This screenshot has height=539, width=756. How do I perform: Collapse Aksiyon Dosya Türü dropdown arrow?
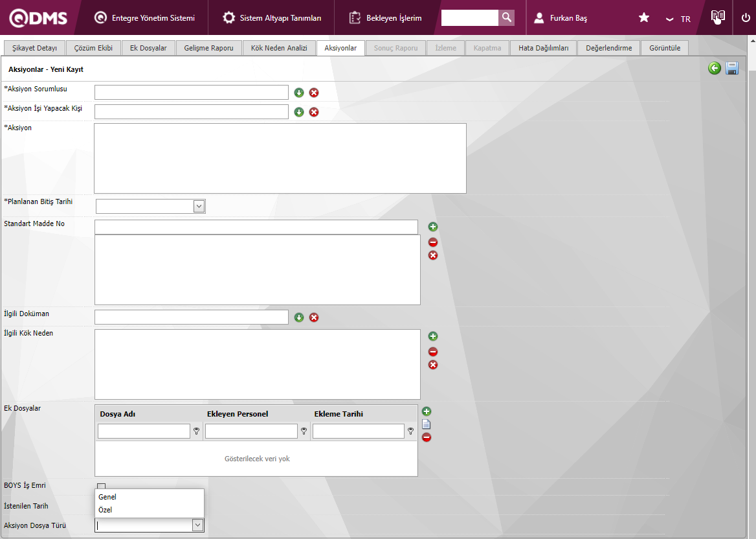[197, 525]
